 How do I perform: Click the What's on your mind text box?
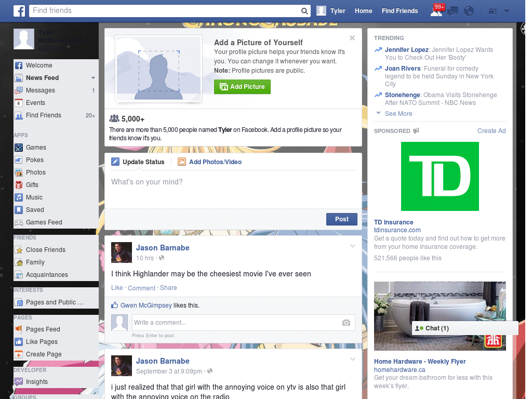[x=233, y=189]
